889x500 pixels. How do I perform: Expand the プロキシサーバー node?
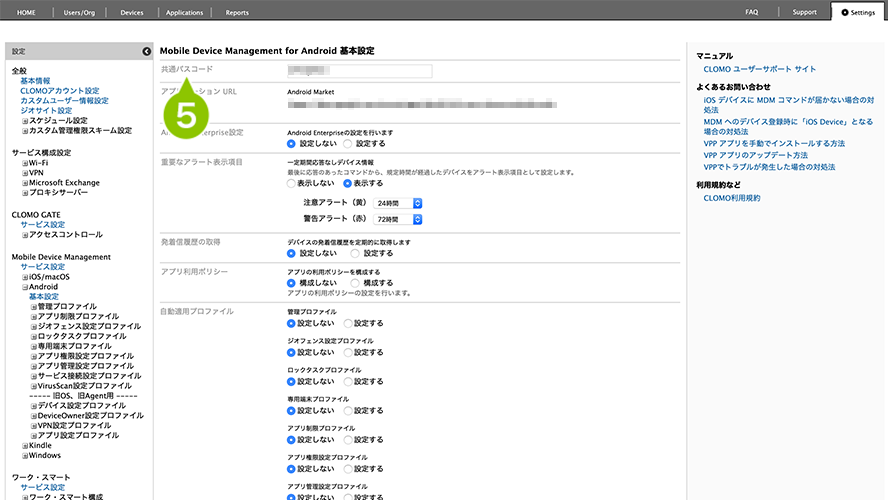coord(25,193)
